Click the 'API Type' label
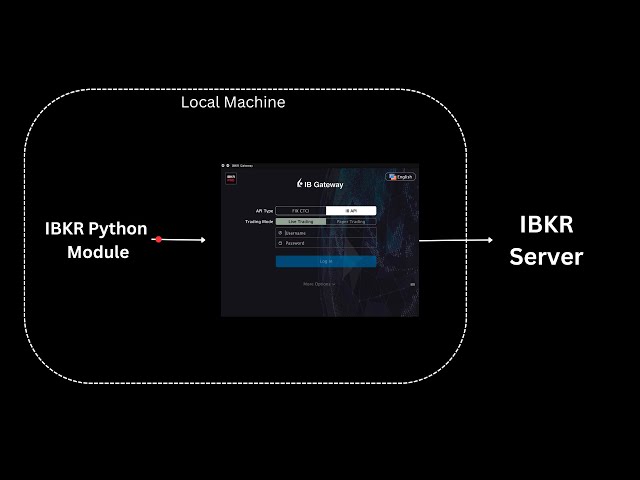Image resolution: width=640 pixels, height=480 pixels. tap(264, 211)
